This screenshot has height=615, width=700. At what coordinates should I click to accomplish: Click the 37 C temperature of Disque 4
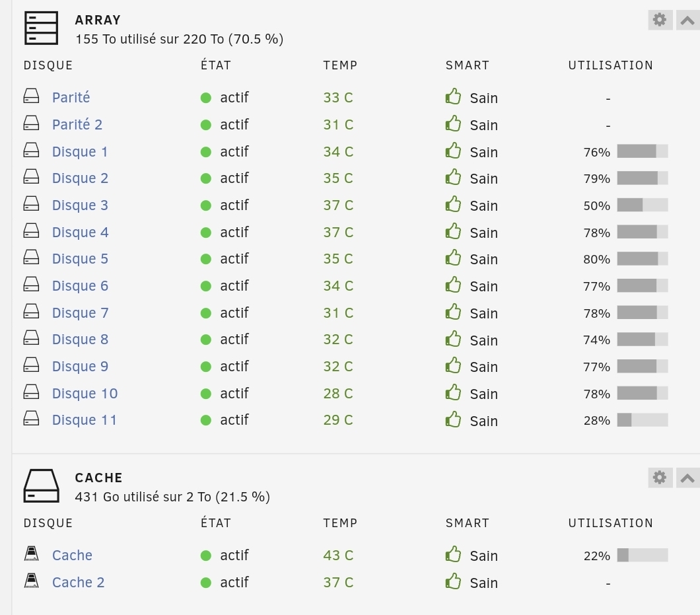pos(338,233)
